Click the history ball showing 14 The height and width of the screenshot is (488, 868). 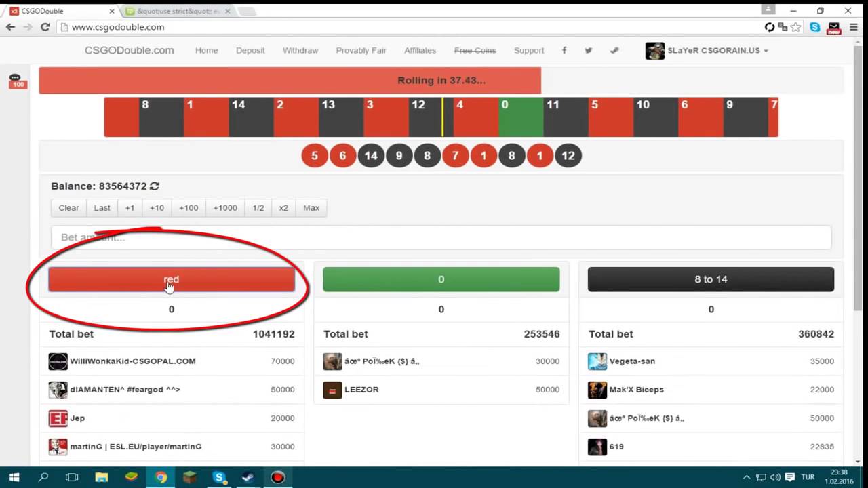point(371,156)
